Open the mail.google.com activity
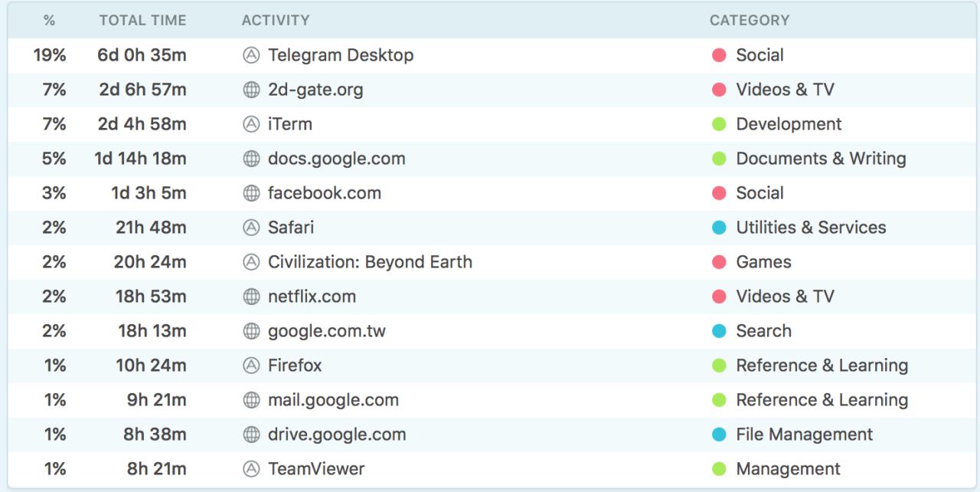Image resolution: width=980 pixels, height=492 pixels. [333, 400]
